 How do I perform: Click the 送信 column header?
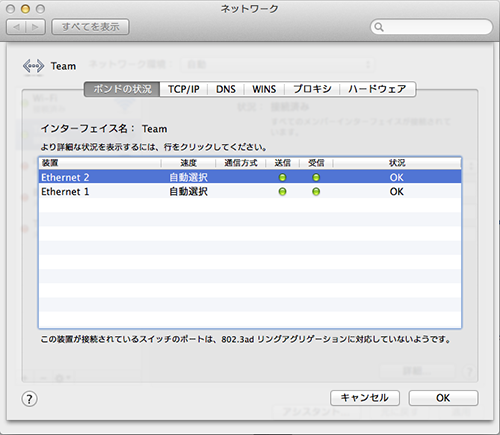click(x=282, y=163)
